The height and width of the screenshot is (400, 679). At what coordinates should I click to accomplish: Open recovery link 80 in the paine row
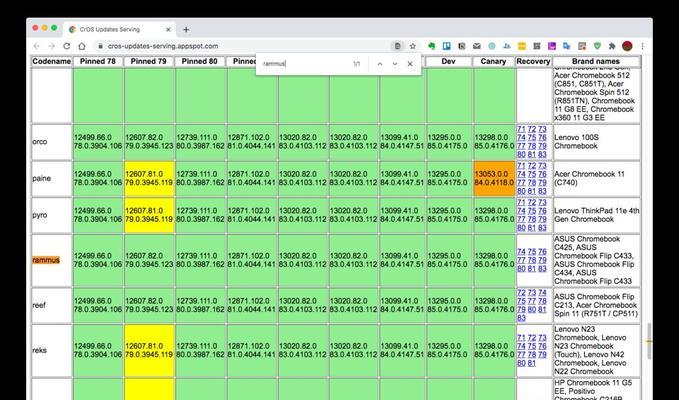(521, 191)
